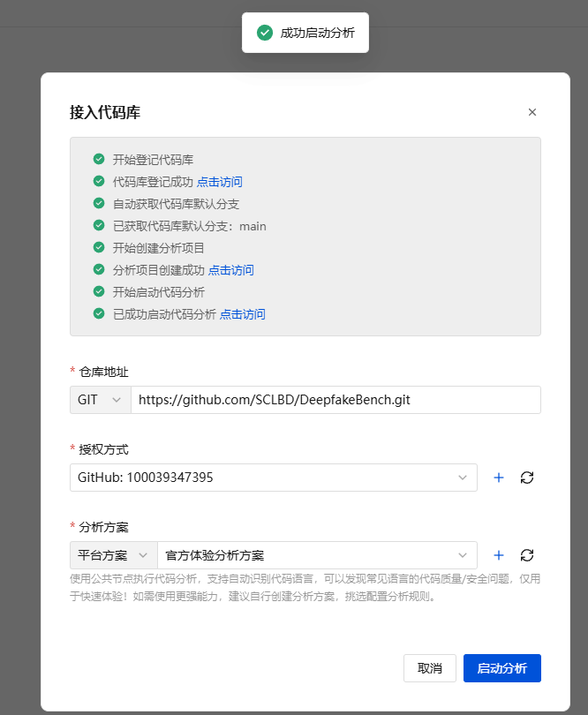The width and height of the screenshot is (588, 715).
Task: Click green check icon beside 自动获取代码库默认分支
Action: point(99,203)
